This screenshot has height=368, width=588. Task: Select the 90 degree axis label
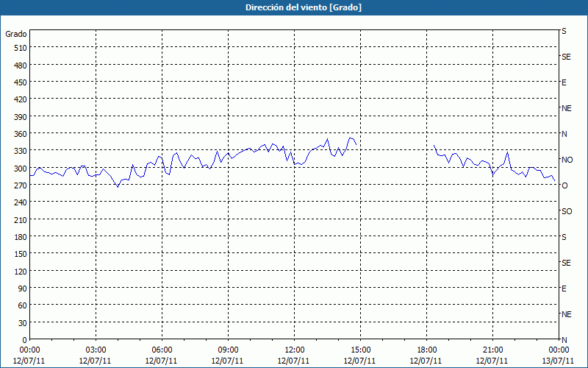click(23, 289)
